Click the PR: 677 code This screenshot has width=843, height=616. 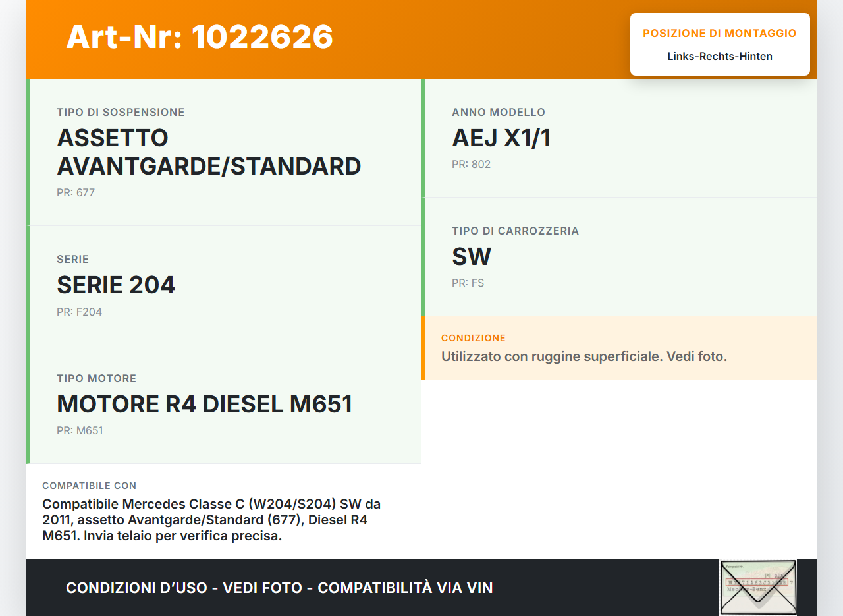point(76,193)
